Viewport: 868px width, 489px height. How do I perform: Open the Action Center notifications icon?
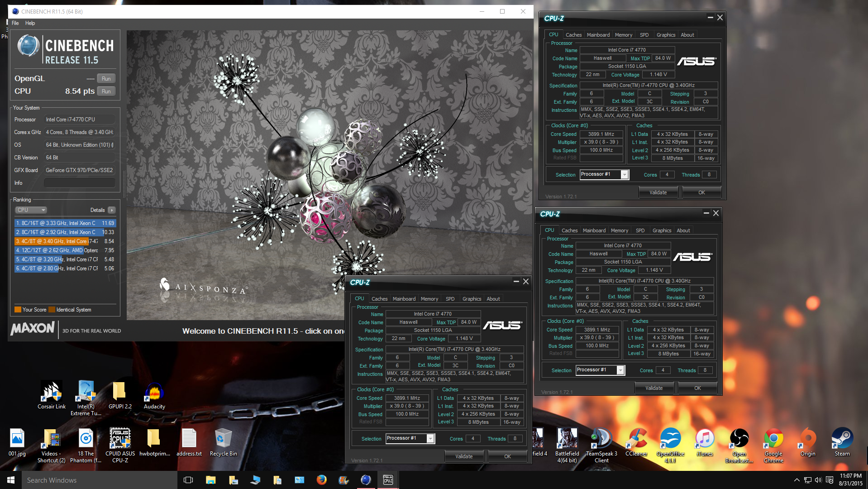pos(830,480)
